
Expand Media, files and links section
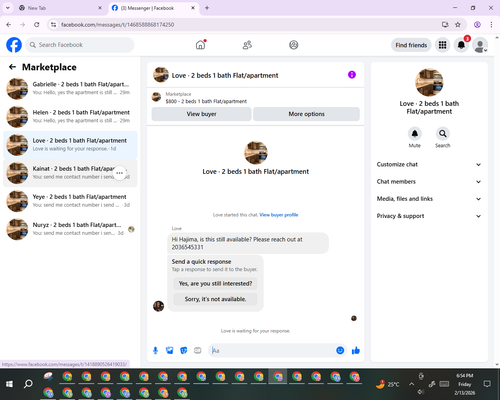point(429,199)
